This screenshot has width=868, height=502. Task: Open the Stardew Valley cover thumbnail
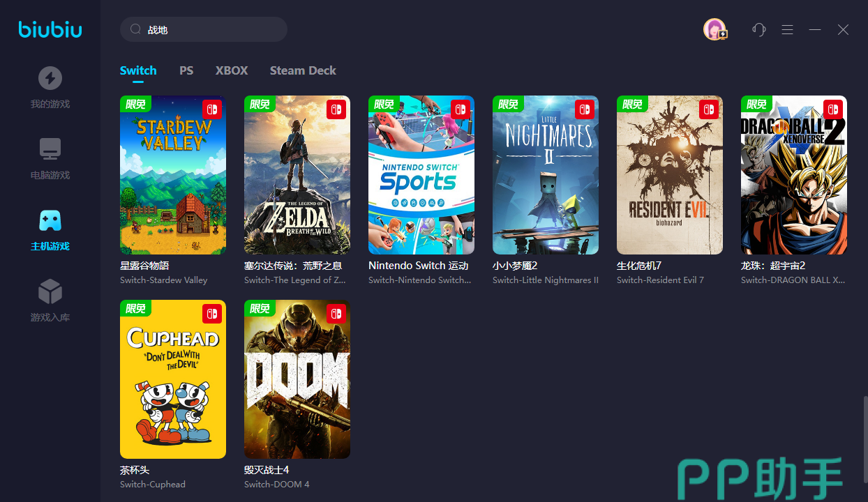(173, 175)
